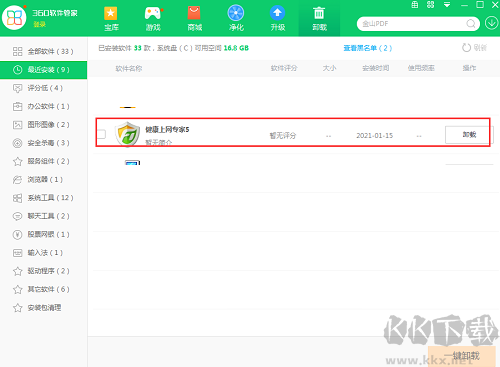
Task: Sort by 安装时间 column header
Action: click(x=376, y=68)
